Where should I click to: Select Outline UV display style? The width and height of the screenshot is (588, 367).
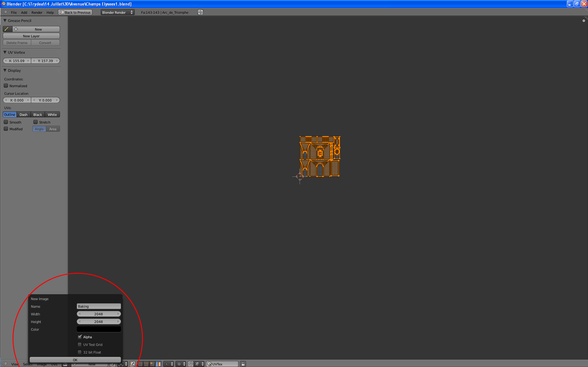[10, 115]
